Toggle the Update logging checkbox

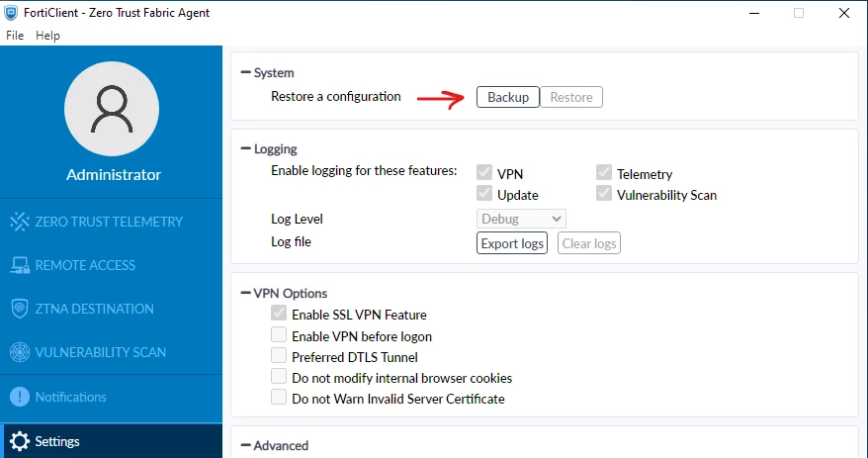484,193
